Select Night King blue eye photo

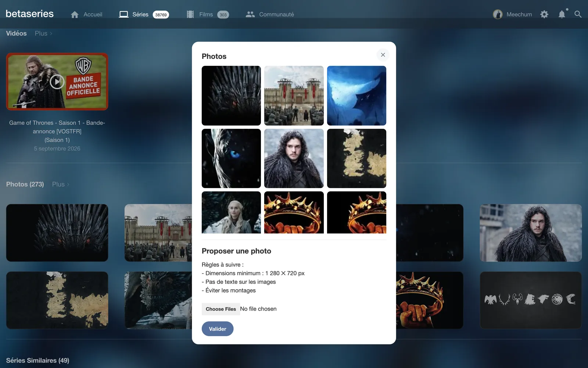pyautogui.click(x=231, y=158)
